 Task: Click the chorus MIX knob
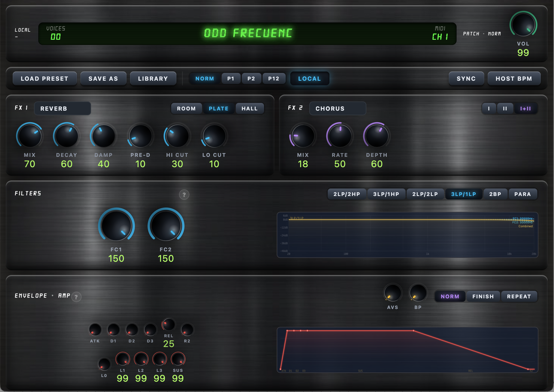point(303,136)
